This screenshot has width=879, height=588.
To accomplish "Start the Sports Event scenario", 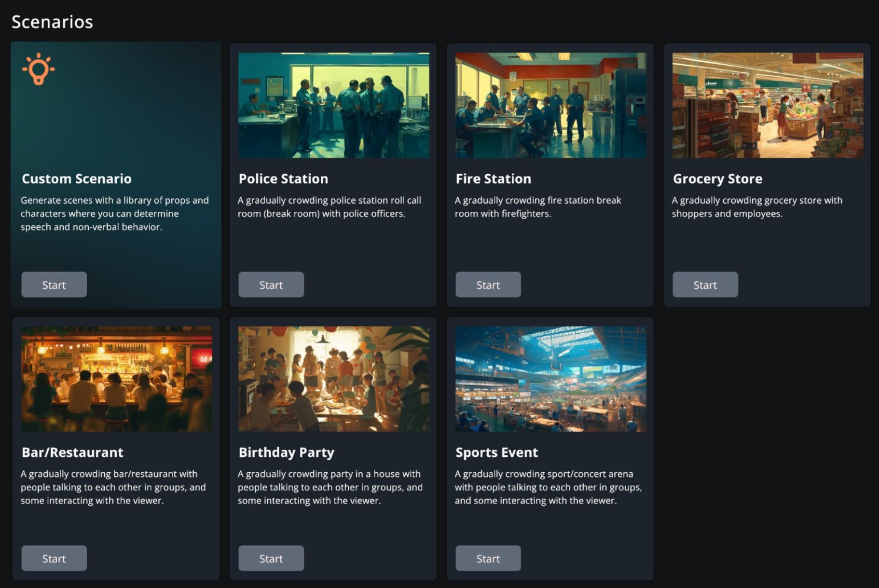I will click(488, 558).
